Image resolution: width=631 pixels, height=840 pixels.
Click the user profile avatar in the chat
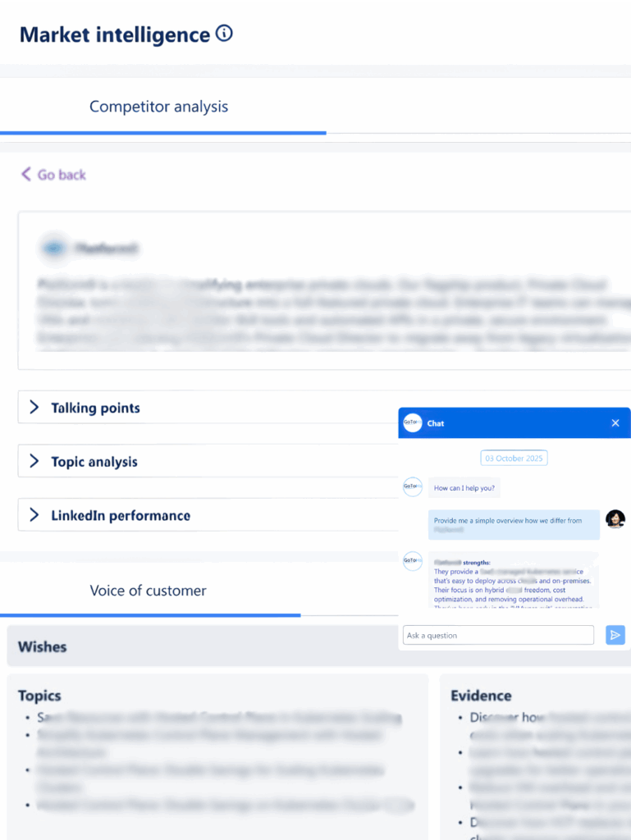(615, 518)
